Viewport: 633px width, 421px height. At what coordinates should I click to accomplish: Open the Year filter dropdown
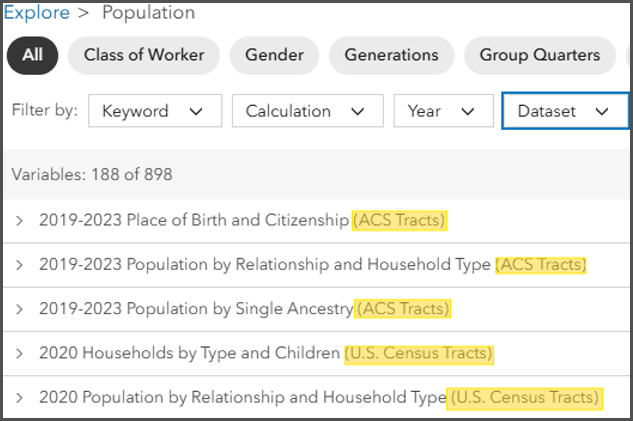[x=444, y=111]
